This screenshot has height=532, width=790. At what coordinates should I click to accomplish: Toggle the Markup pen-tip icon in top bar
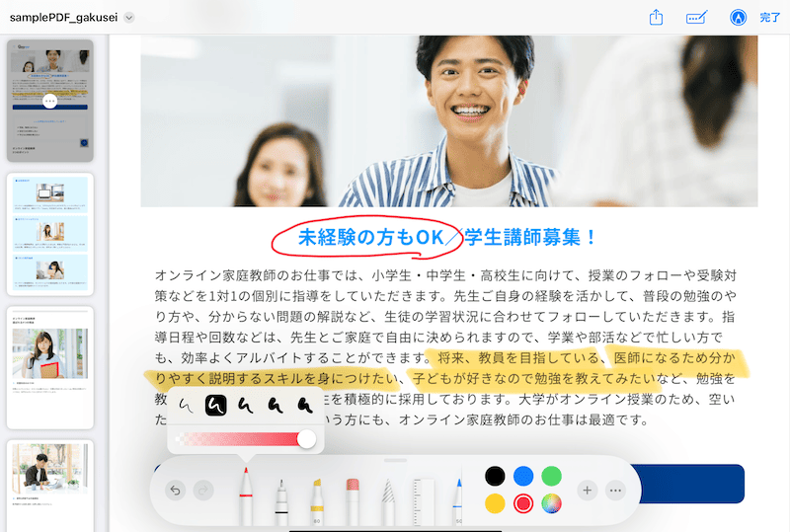(738, 18)
